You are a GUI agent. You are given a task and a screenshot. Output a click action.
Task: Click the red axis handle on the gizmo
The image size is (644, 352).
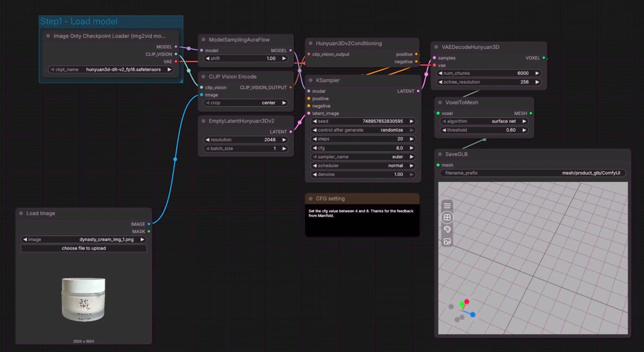pos(466,301)
